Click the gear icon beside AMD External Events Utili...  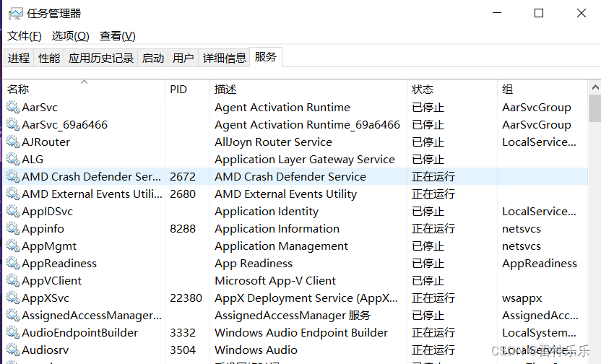tap(13, 194)
